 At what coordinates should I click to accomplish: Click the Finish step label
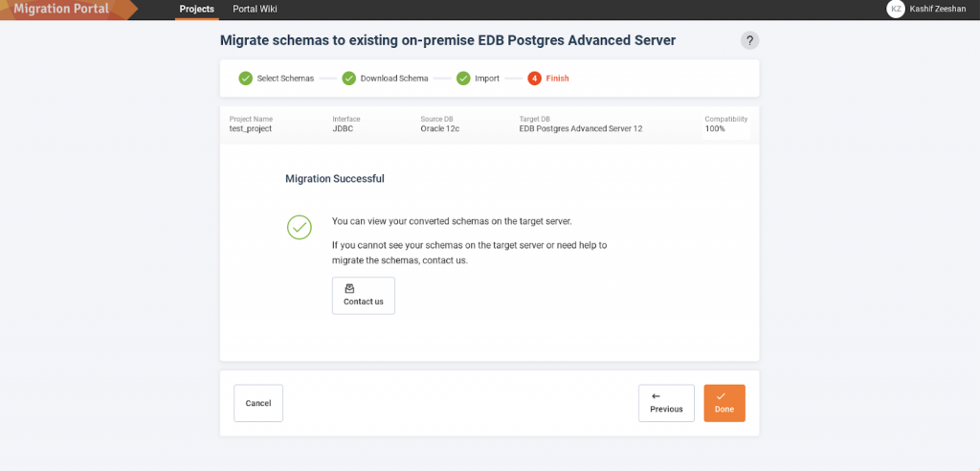[x=558, y=78]
